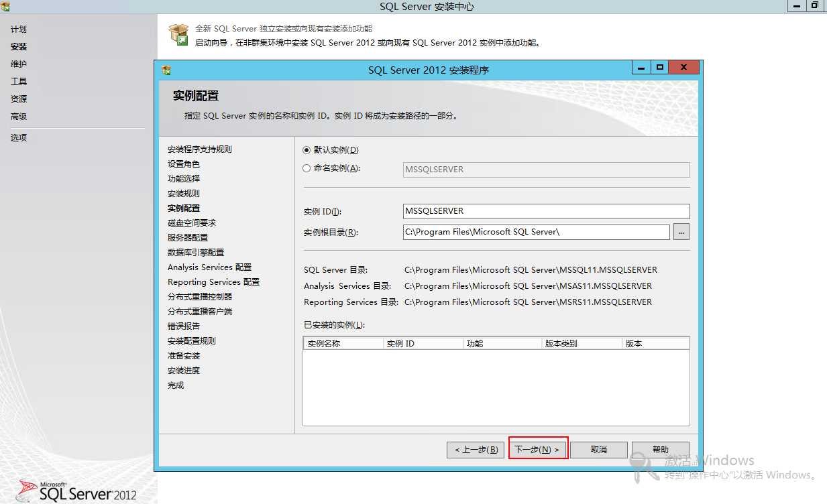Viewport: 827px width, 504px height.
Task: Click the 实例 ID column header
Action: tap(423, 343)
